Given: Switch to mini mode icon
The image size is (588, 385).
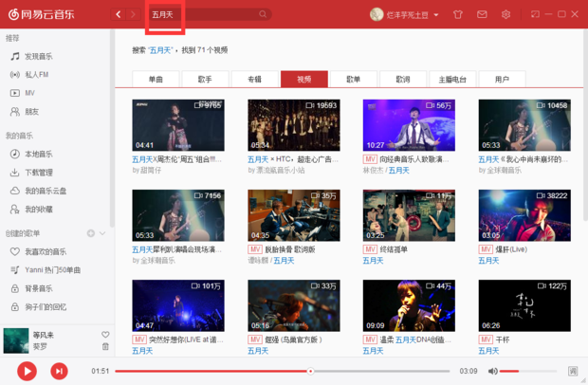Looking at the screenshot, I should [x=535, y=14].
